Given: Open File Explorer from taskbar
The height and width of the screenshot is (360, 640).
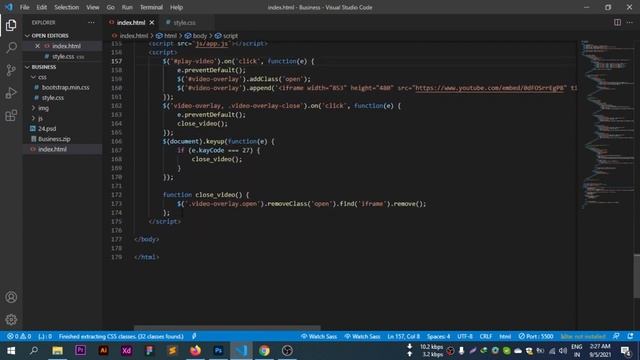Looking at the screenshot, I should (57, 351).
